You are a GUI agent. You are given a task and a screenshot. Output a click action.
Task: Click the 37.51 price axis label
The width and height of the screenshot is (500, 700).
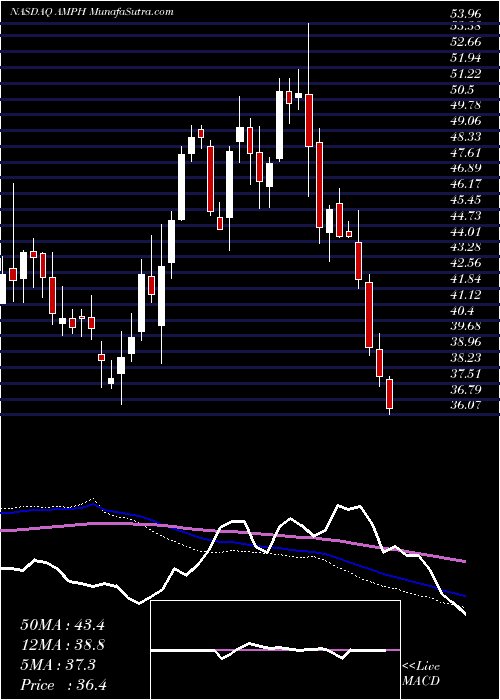(x=466, y=374)
